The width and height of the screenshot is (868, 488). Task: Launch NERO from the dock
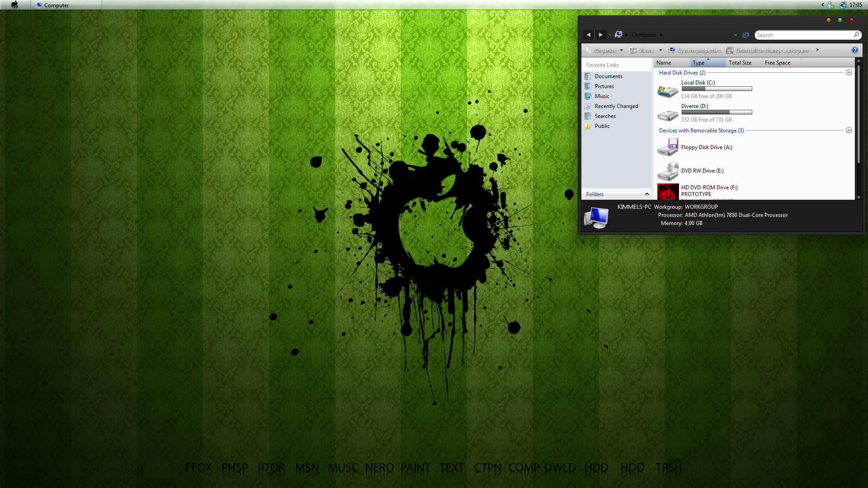tap(379, 468)
